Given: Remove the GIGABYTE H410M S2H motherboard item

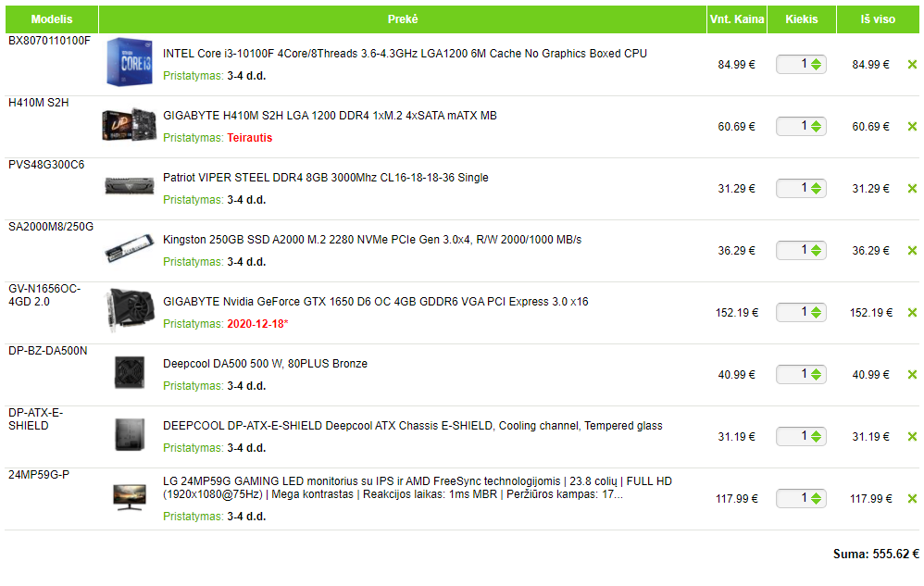Looking at the screenshot, I should tap(912, 127).
